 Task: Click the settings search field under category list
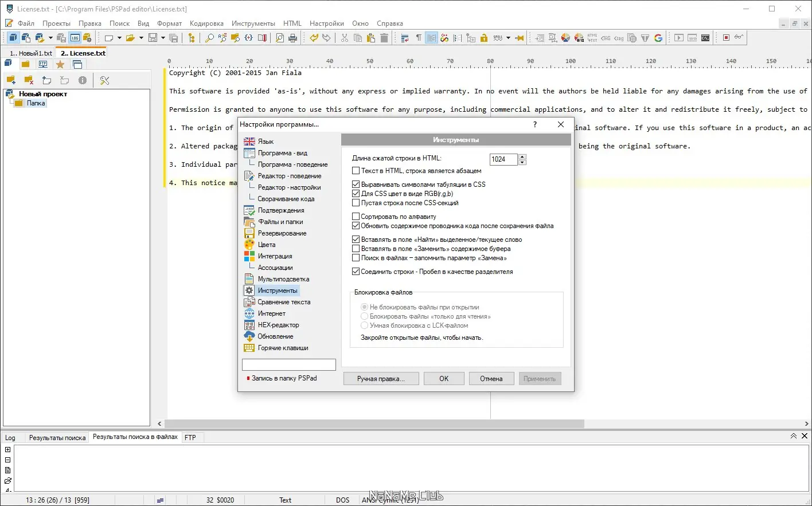(289, 365)
